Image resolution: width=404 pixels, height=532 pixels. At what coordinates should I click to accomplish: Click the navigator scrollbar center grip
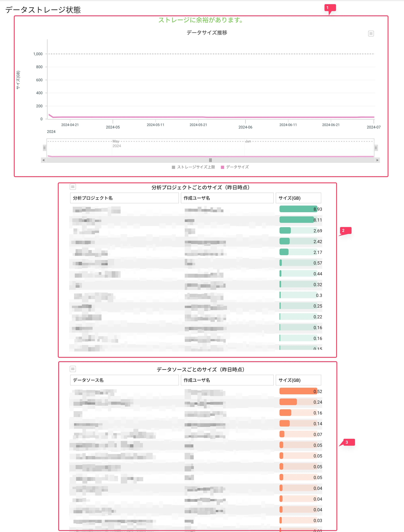click(210, 160)
